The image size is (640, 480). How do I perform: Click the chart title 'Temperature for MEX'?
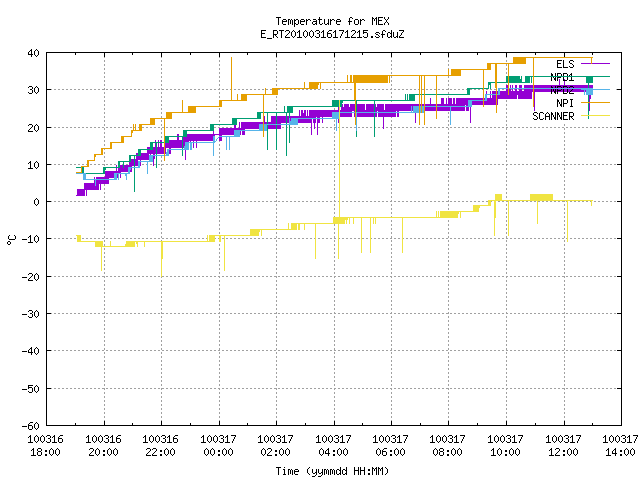point(332,21)
